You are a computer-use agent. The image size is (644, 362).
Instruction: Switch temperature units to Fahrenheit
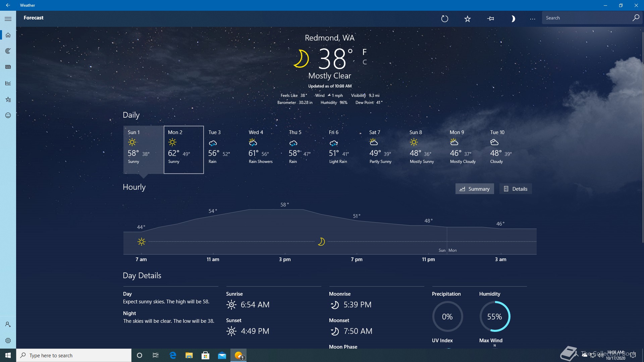tap(365, 52)
